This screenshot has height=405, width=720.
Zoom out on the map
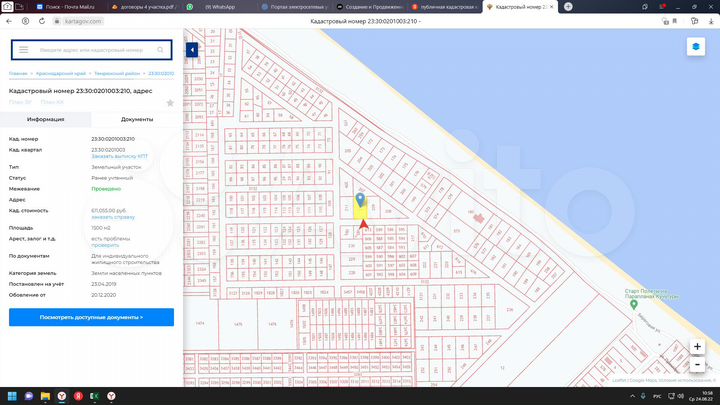tap(696, 364)
